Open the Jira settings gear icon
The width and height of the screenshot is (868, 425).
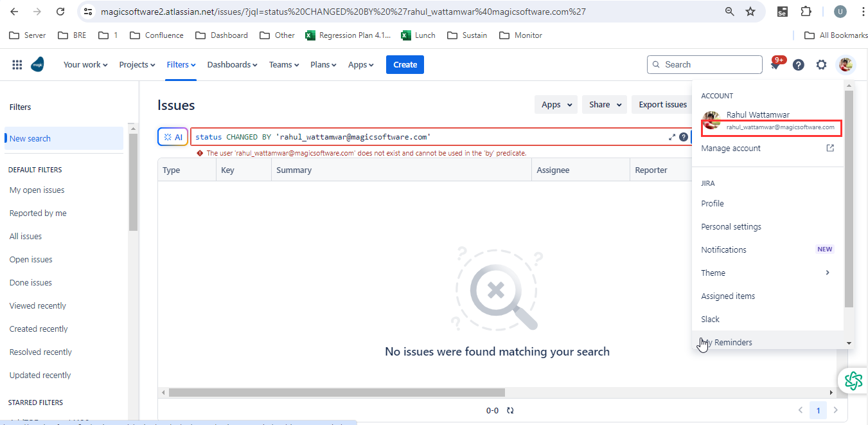click(x=821, y=64)
